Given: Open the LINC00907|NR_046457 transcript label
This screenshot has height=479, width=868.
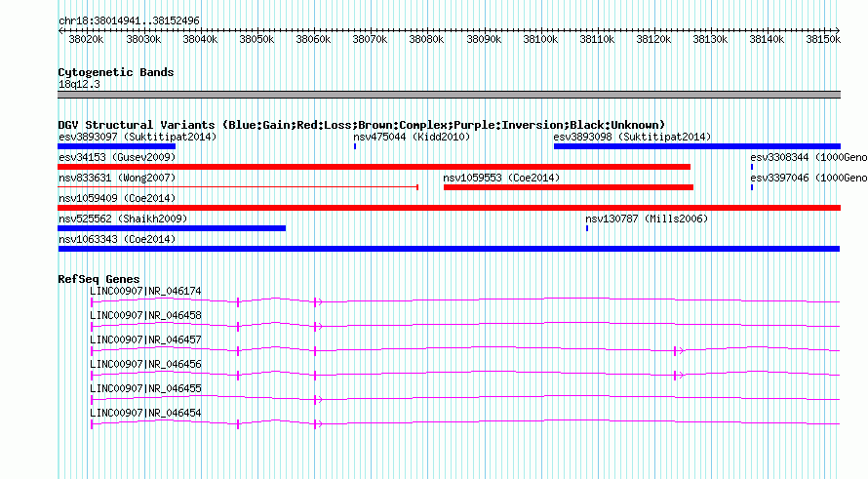Looking at the screenshot, I should [x=145, y=340].
